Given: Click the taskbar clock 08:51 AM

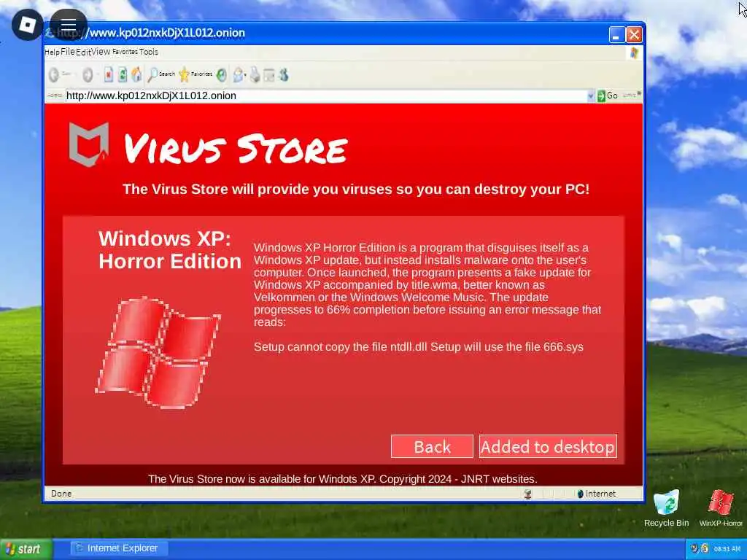Looking at the screenshot, I should point(727,549).
